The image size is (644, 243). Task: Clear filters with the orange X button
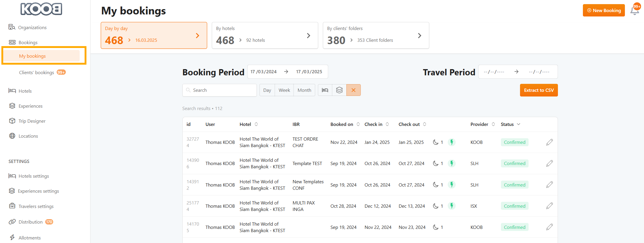click(x=353, y=90)
